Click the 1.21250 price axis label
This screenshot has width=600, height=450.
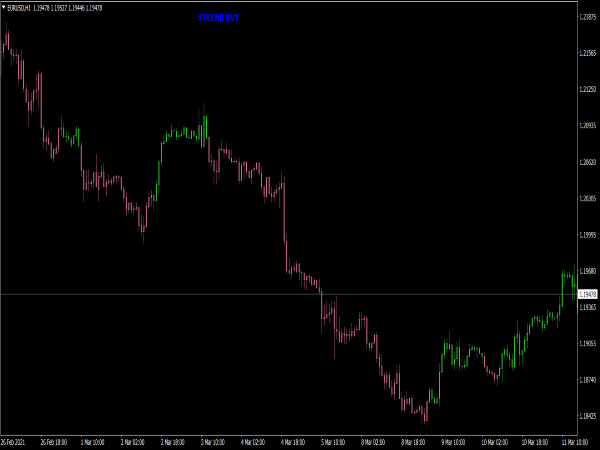pyautogui.click(x=588, y=89)
